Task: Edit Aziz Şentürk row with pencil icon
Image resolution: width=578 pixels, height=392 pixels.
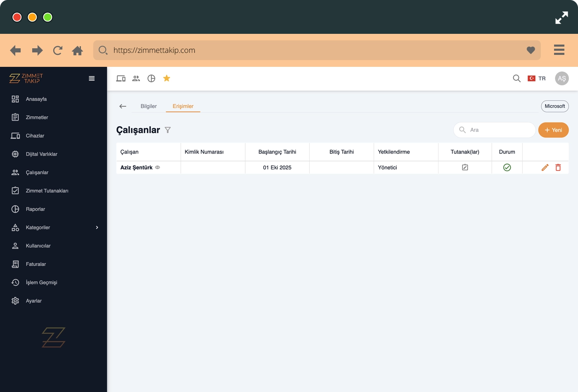Action: 545,167
